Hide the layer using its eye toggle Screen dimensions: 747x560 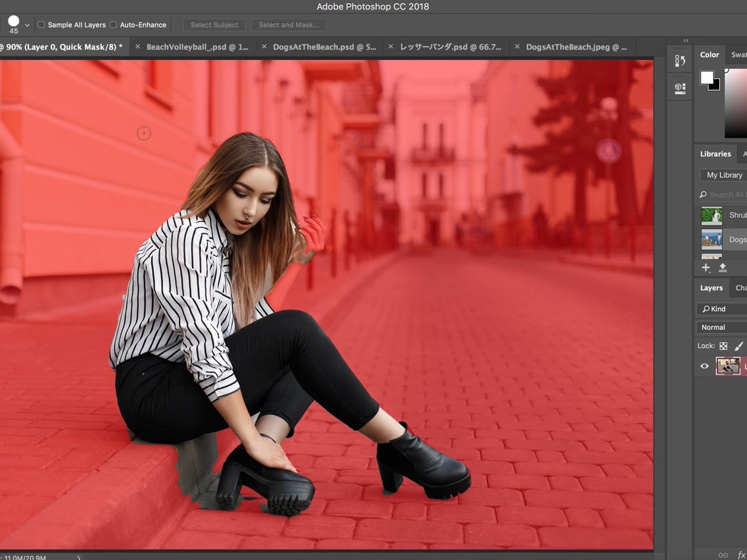pos(704,366)
